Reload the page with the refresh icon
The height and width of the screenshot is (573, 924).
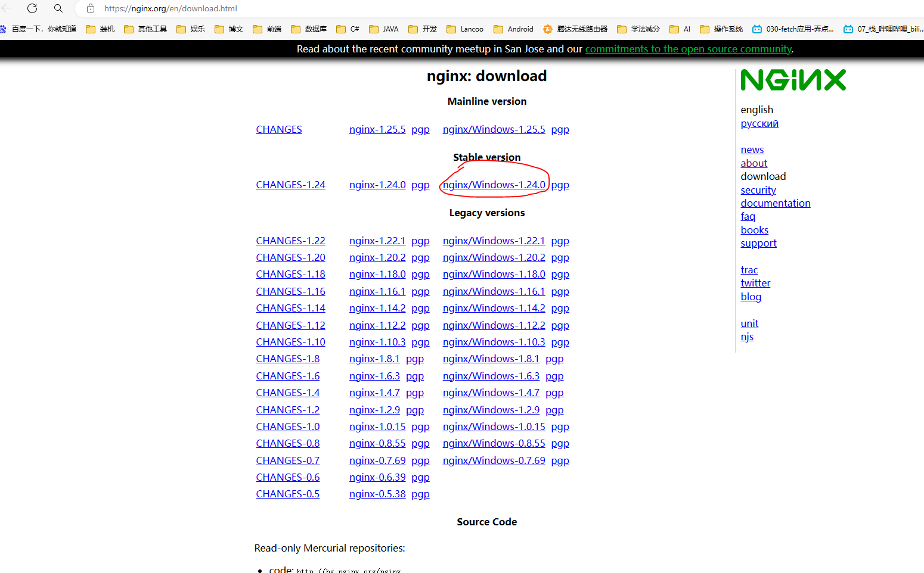coord(32,8)
